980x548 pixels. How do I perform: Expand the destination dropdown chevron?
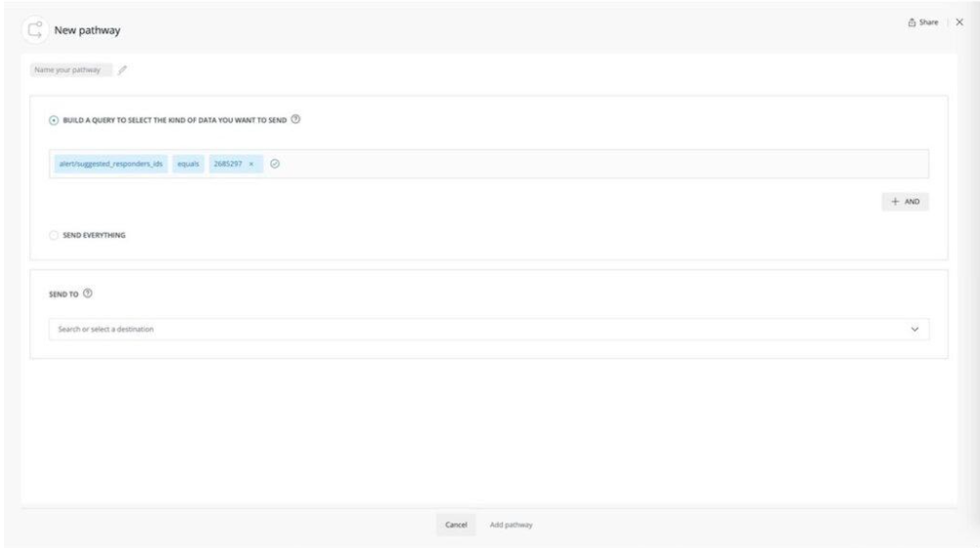click(x=914, y=329)
